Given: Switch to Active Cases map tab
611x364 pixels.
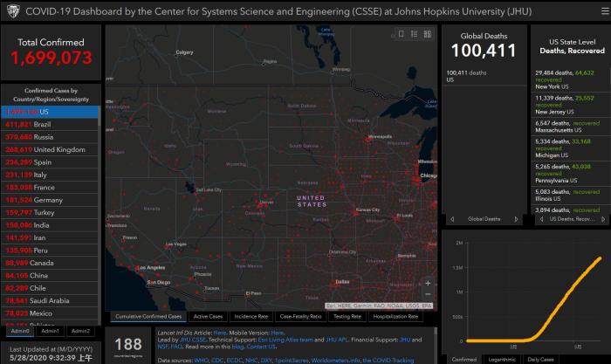Looking at the screenshot, I should 208,317.
